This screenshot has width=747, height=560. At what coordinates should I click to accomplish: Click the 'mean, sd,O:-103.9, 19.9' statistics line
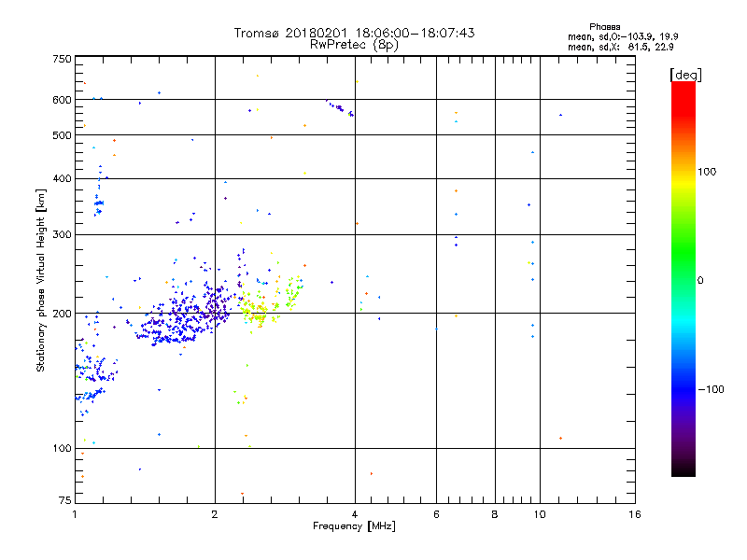click(623, 36)
